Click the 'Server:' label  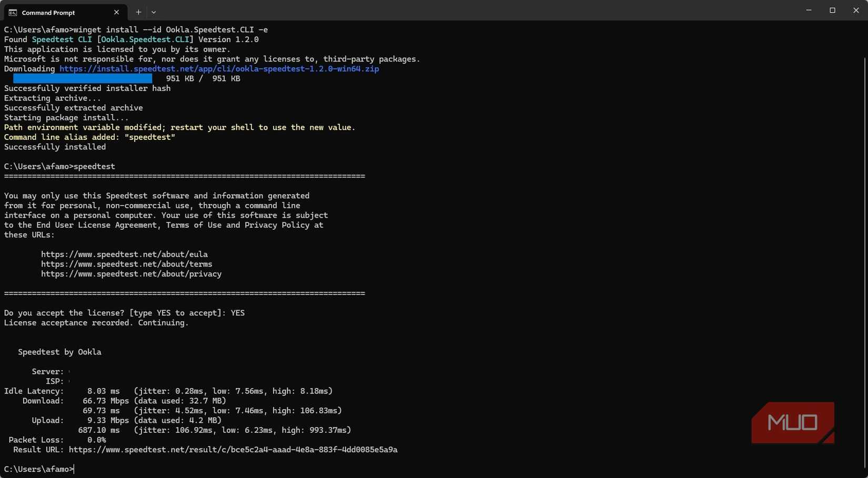48,372
